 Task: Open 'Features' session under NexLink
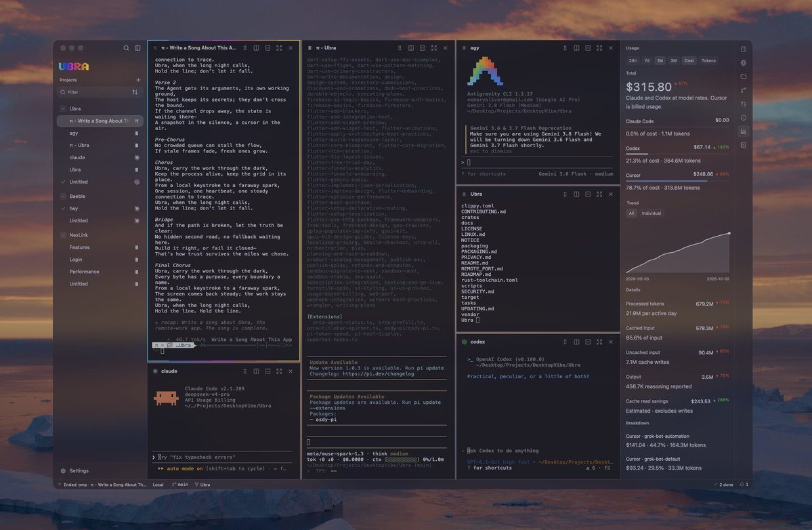click(100, 247)
